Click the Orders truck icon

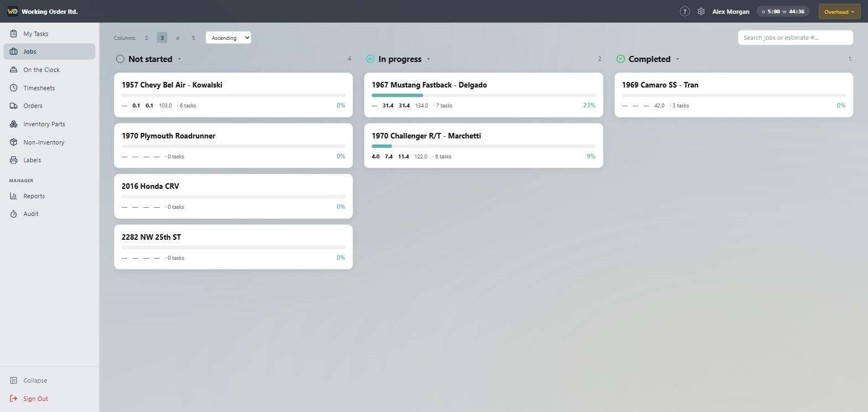coord(13,106)
